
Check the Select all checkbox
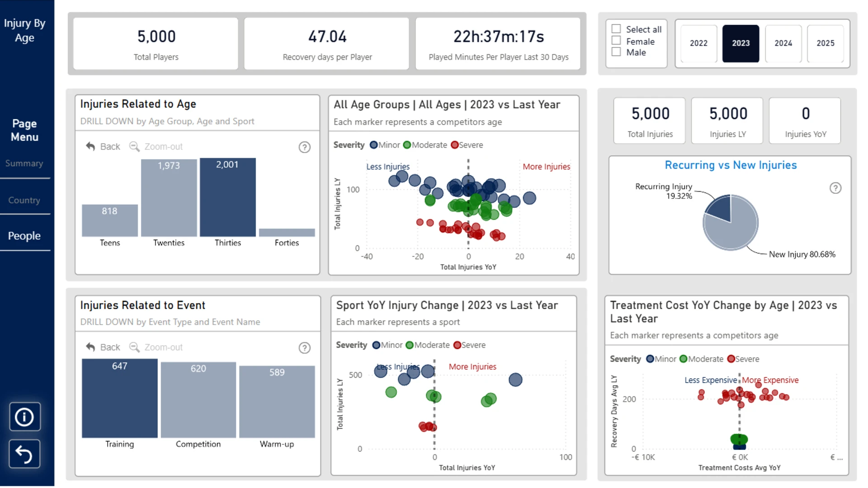pos(616,29)
